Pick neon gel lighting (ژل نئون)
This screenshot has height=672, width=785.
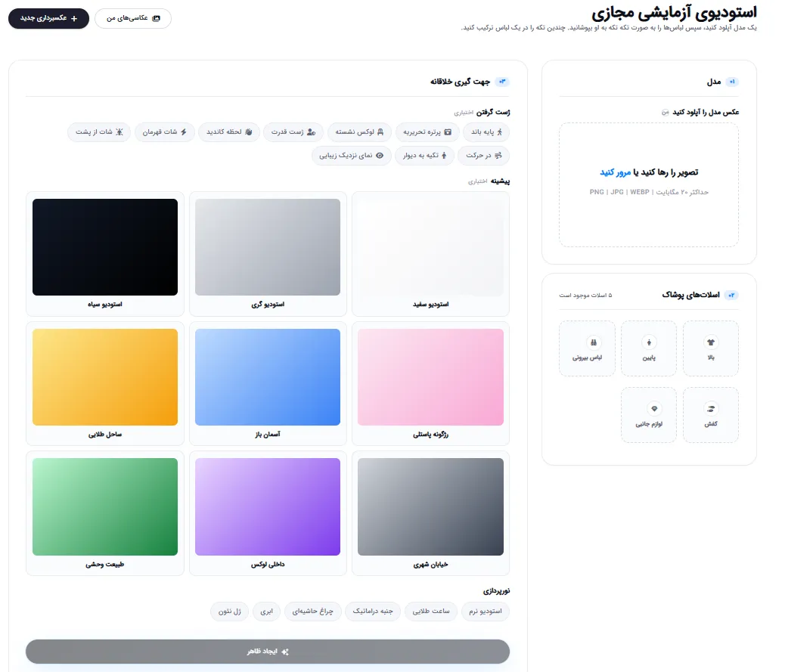tap(229, 612)
